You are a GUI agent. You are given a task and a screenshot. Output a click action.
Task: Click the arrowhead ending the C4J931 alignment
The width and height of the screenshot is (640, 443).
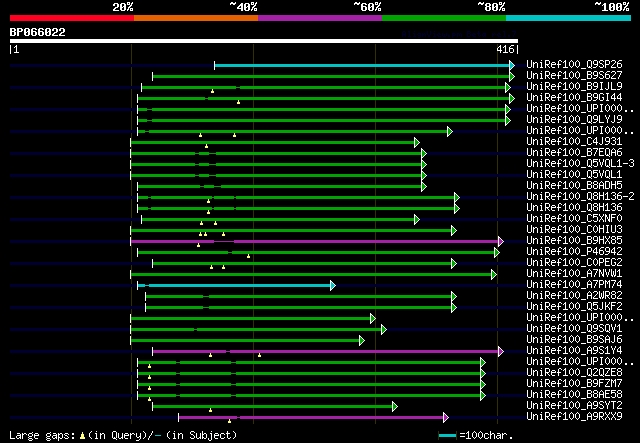417,142
